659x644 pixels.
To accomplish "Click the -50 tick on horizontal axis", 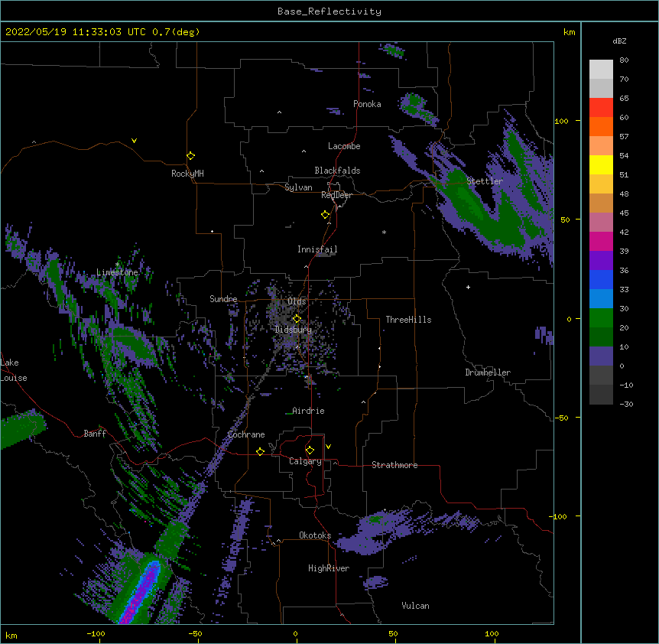I will pyautogui.click(x=195, y=633).
